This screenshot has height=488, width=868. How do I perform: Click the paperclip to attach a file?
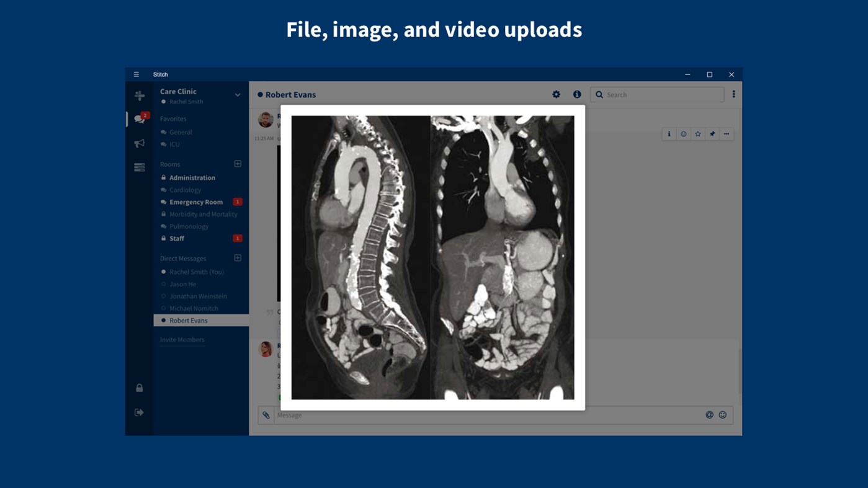266,414
